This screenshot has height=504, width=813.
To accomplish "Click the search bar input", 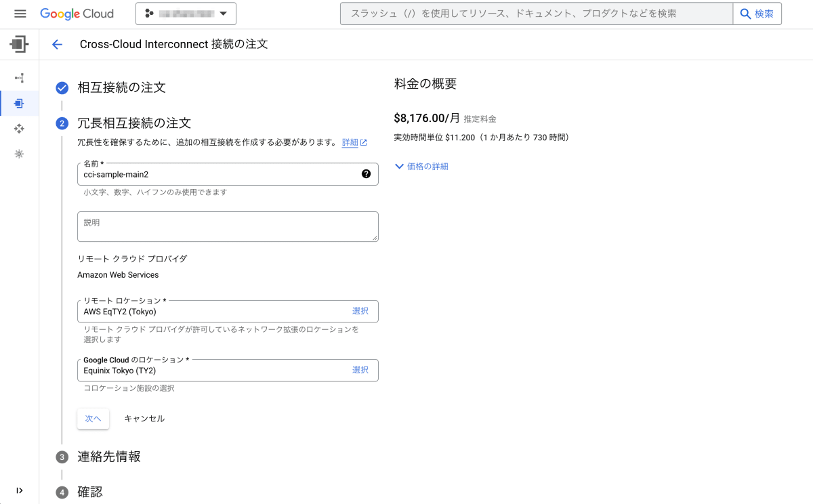I will click(537, 14).
